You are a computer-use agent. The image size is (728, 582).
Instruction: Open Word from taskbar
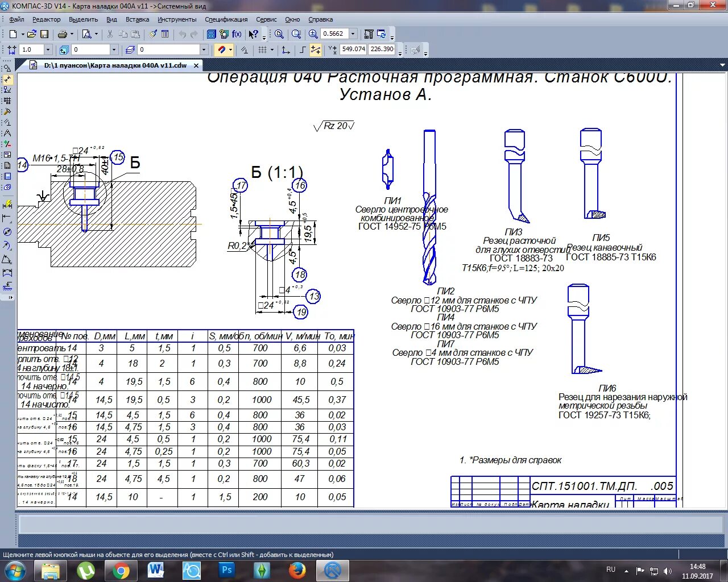tap(156, 570)
